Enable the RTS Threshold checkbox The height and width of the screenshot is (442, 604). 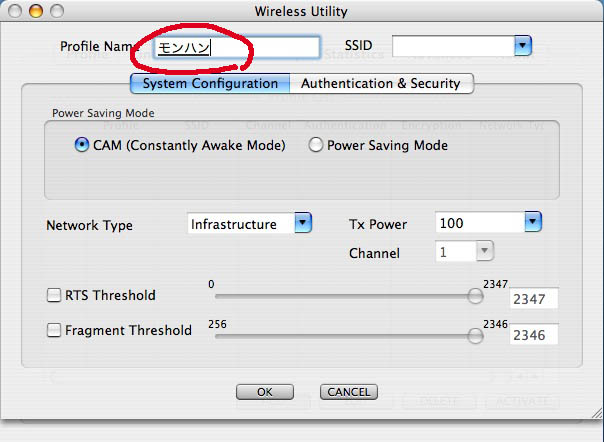click(x=54, y=296)
